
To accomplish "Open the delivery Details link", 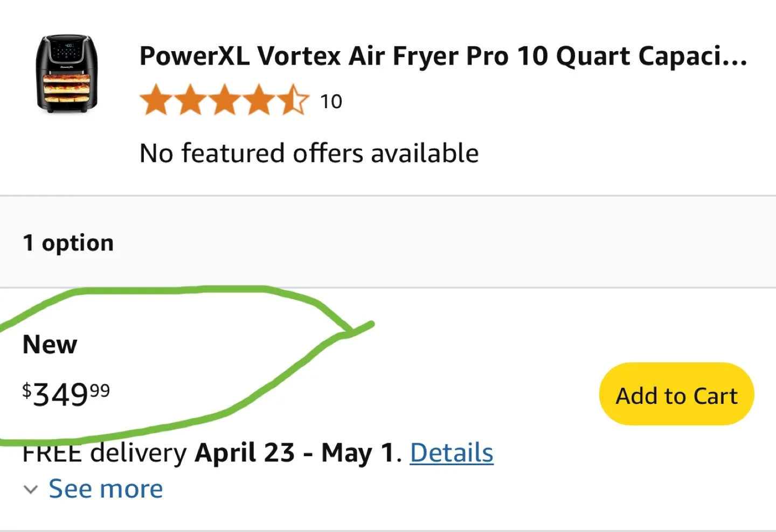I will [x=452, y=452].
